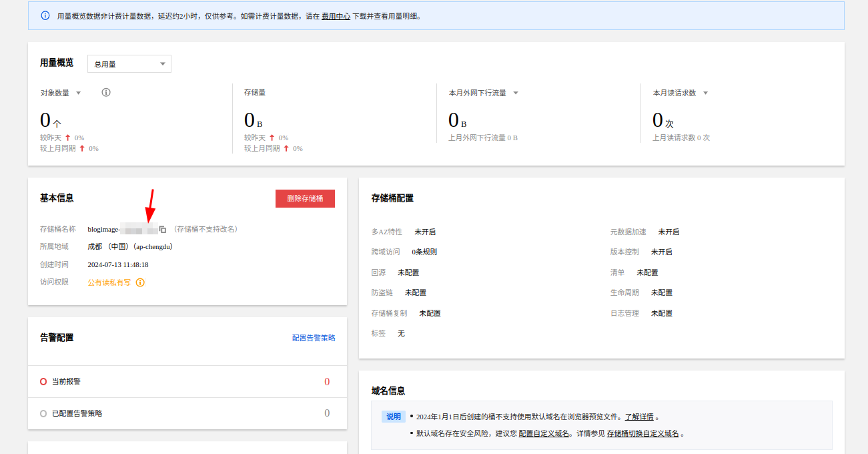Image resolution: width=868 pixels, height=454 pixels.
Task: Click the gray circle icon beside 已配置告警策略
Action: pos(43,413)
